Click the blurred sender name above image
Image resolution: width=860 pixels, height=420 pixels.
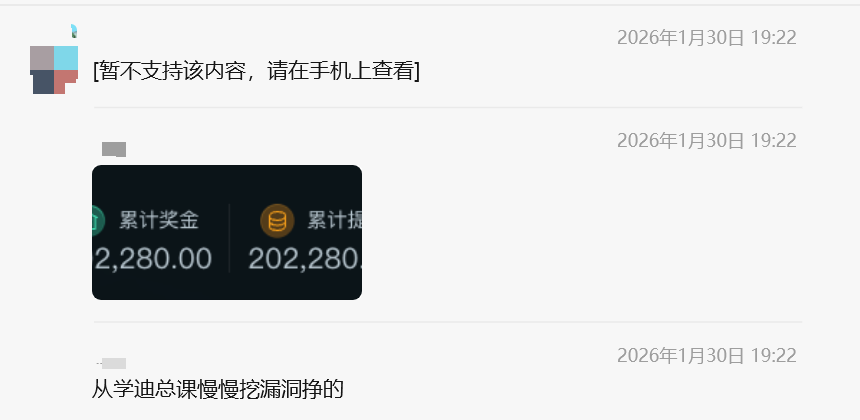click(x=114, y=149)
